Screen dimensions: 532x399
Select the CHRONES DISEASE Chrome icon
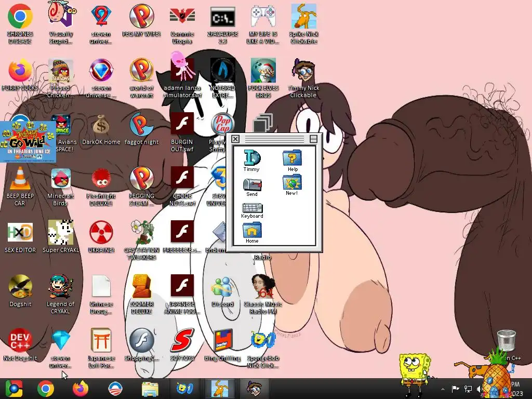point(20,24)
